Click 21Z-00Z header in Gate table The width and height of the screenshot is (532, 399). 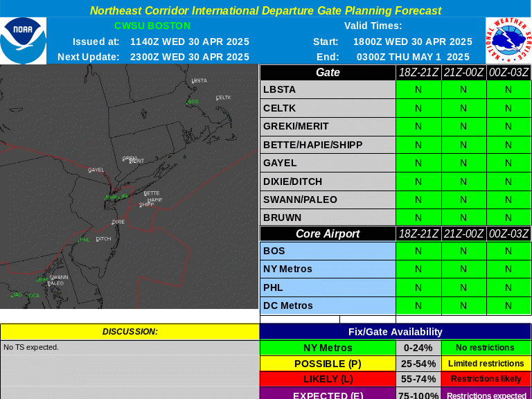coord(463,72)
